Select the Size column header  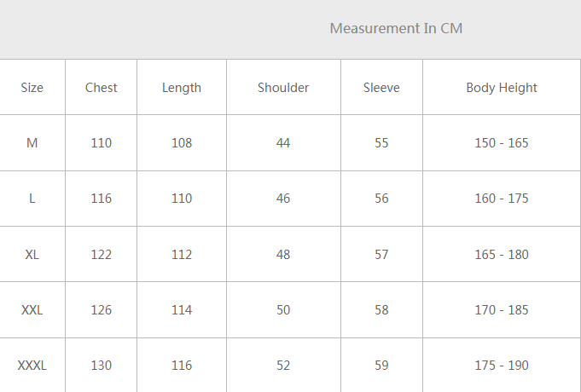point(32,88)
